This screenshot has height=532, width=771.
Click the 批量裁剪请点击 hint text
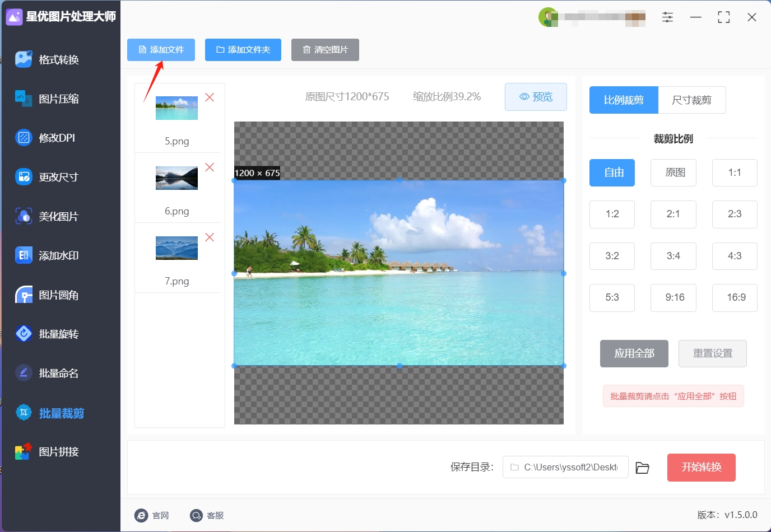674,396
